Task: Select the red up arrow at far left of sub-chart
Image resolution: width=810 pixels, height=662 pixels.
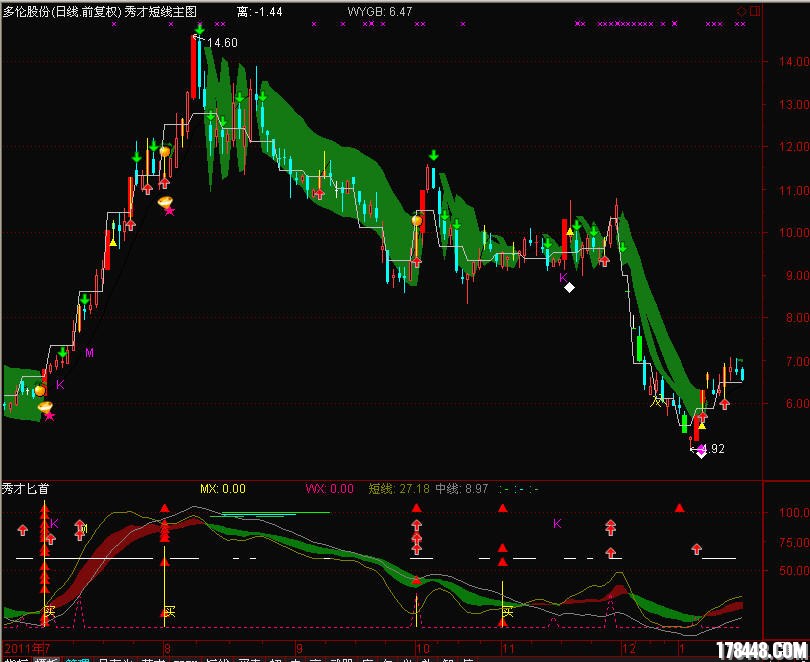Action: (22, 530)
